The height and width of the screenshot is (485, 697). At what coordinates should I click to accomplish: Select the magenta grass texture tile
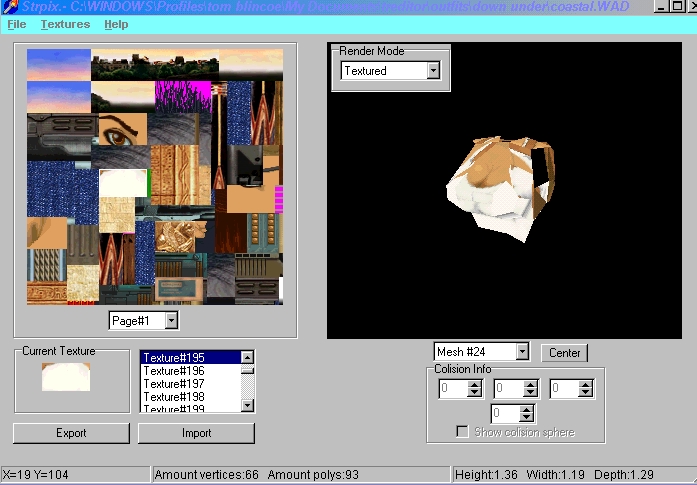183,96
